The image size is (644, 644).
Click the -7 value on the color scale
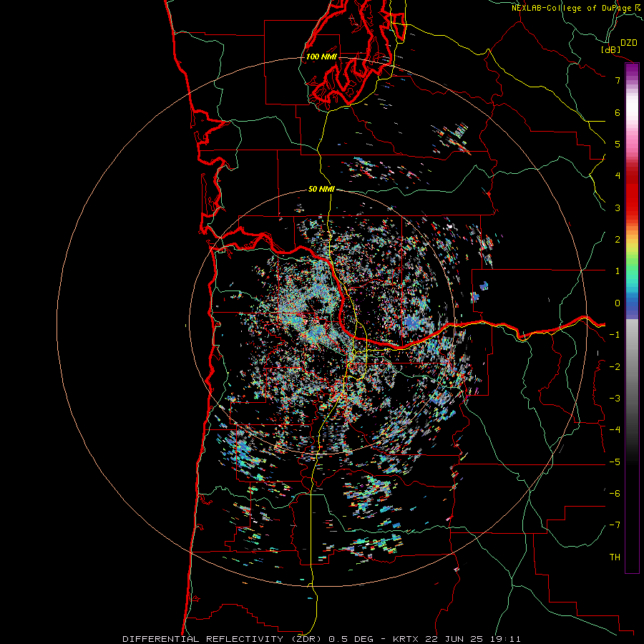(x=615, y=525)
